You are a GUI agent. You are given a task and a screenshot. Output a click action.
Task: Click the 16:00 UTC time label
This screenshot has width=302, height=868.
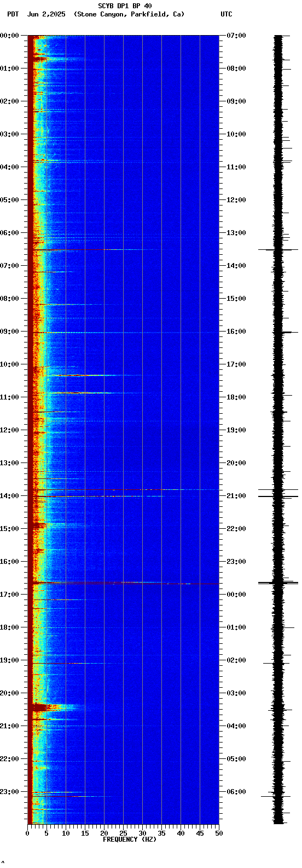pos(236,332)
